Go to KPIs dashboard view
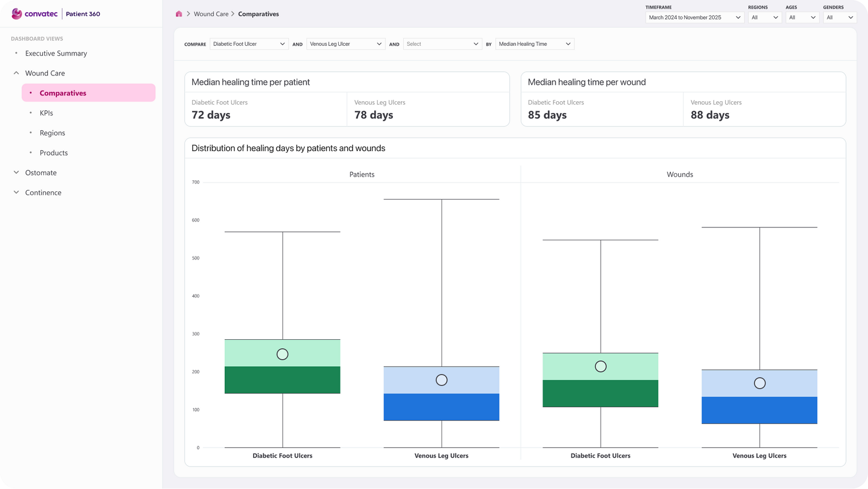The width and height of the screenshot is (868, 489). [46, 113]
